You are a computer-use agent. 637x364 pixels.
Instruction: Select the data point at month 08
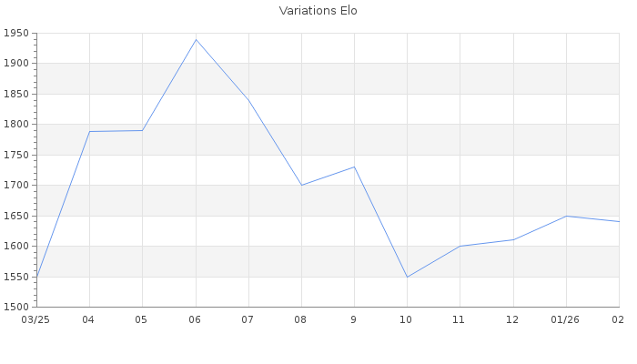point(301,185)
